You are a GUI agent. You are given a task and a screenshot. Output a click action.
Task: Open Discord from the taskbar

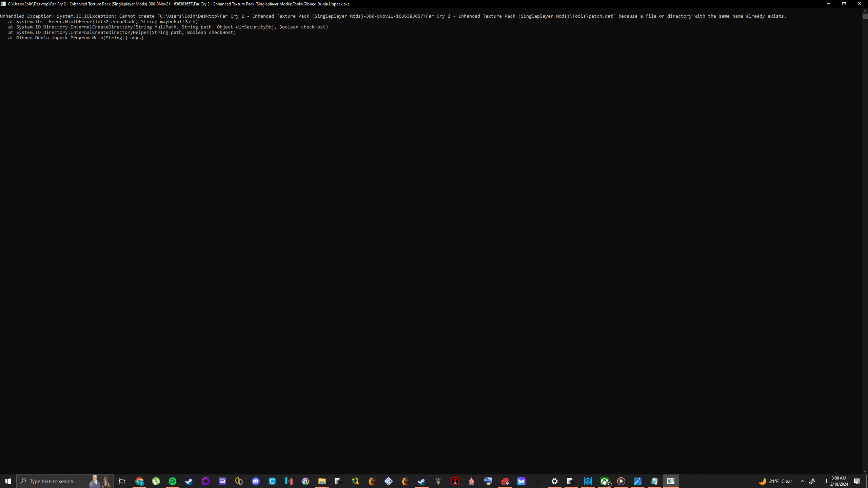click(255, 481)
